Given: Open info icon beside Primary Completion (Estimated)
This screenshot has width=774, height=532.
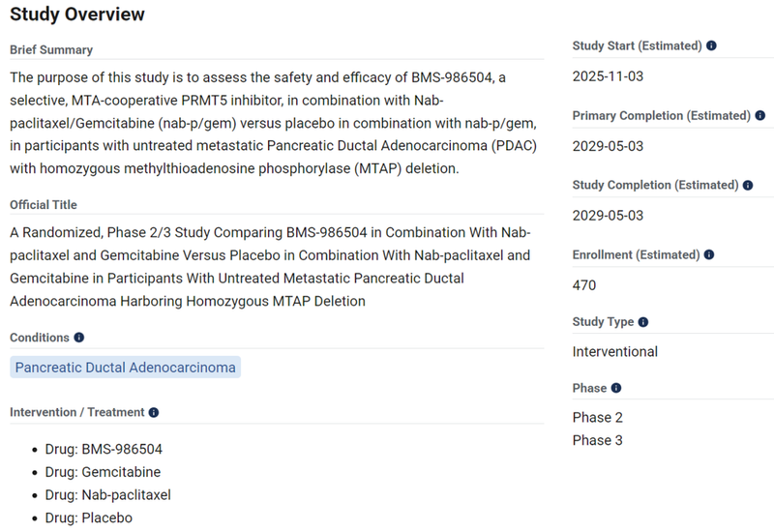Looking at the screenshot, I should point(760,115).
